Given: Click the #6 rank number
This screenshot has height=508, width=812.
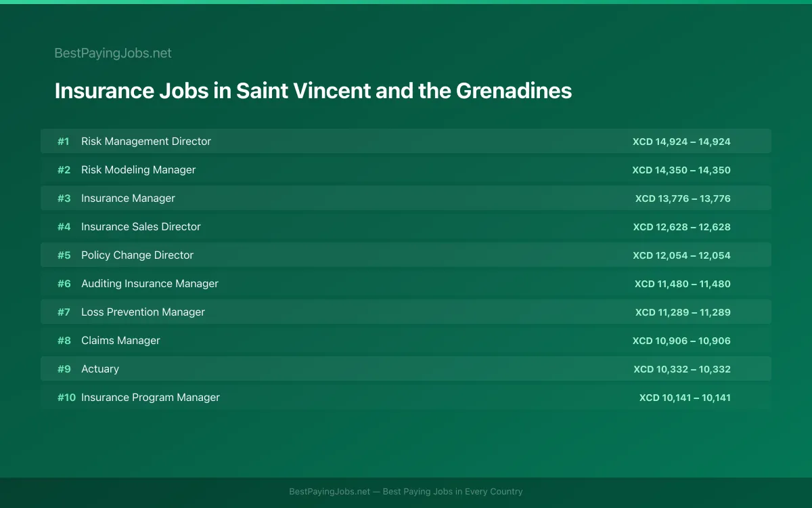Looking at the screenshot, I should click(64, 284).
